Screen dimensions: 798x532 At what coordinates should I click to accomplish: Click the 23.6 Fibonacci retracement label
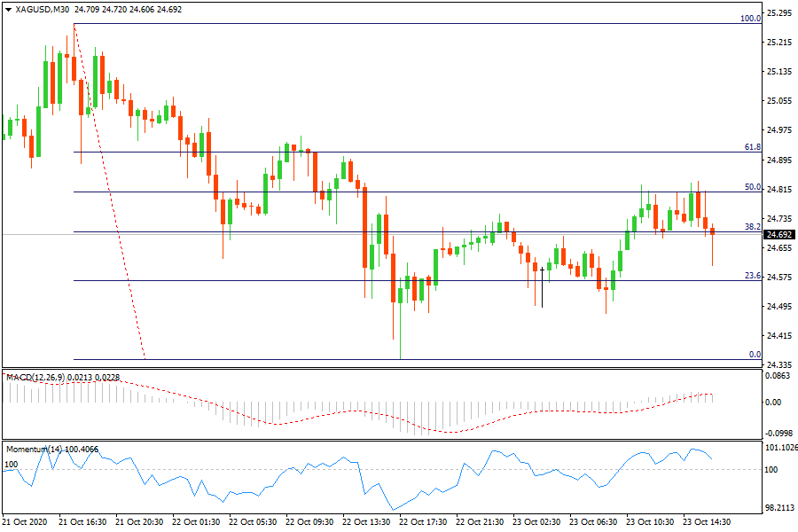pyautogui.click(x=753, y=276)
